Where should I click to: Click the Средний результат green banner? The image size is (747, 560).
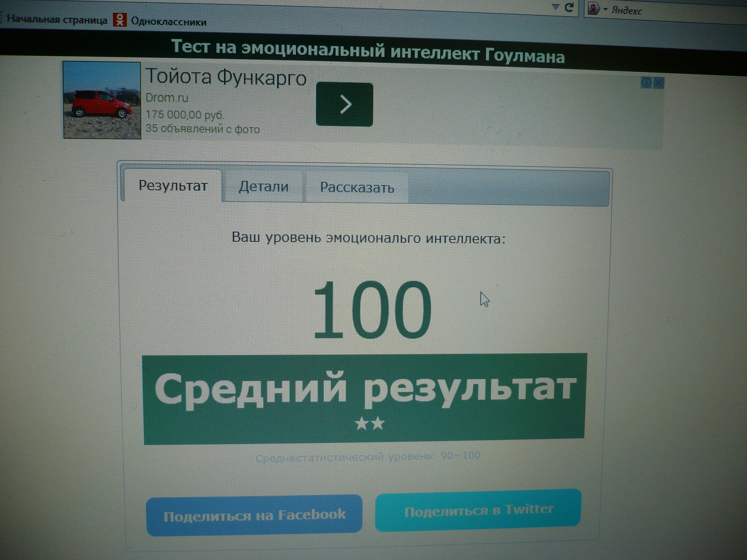(x=364, y=398)
